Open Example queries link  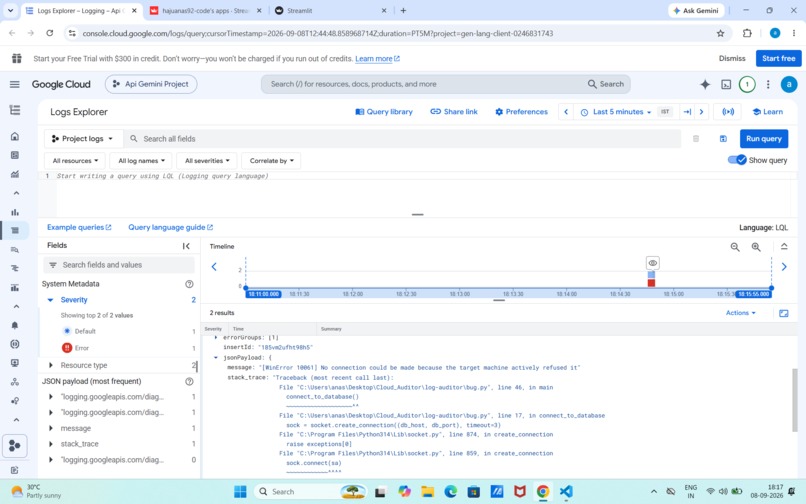point(79,227)
